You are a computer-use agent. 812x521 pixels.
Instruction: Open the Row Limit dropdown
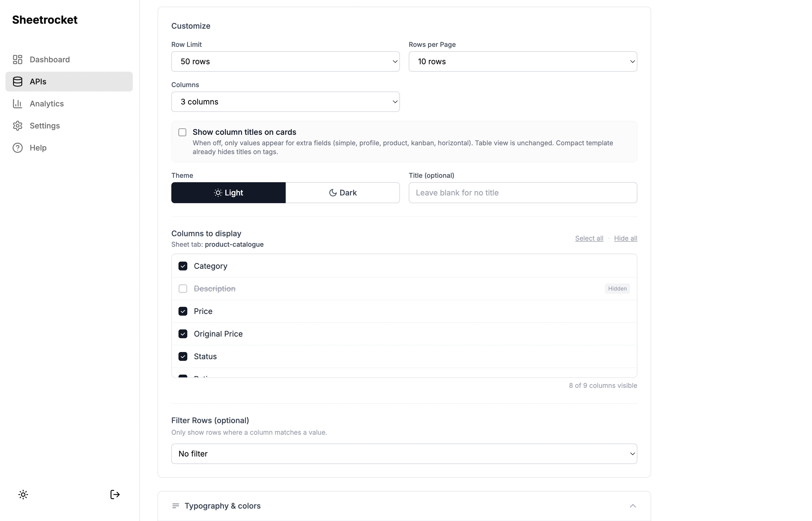[285, 61]
